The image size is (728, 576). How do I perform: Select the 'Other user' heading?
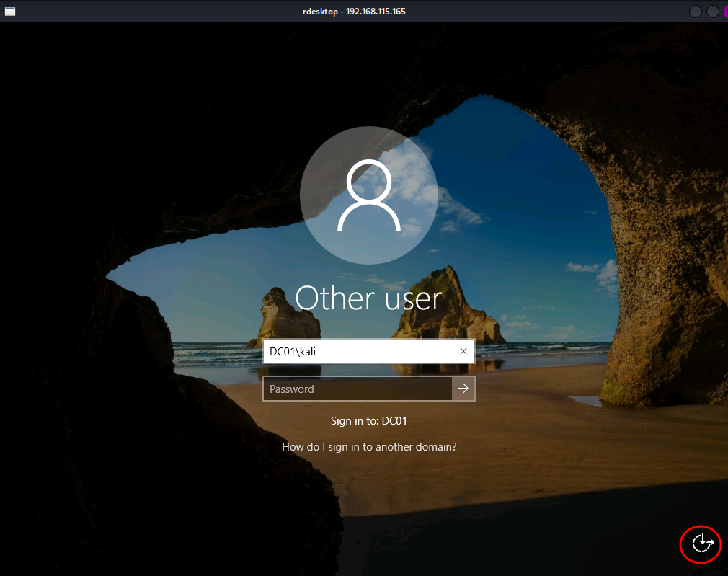point(369,298)
